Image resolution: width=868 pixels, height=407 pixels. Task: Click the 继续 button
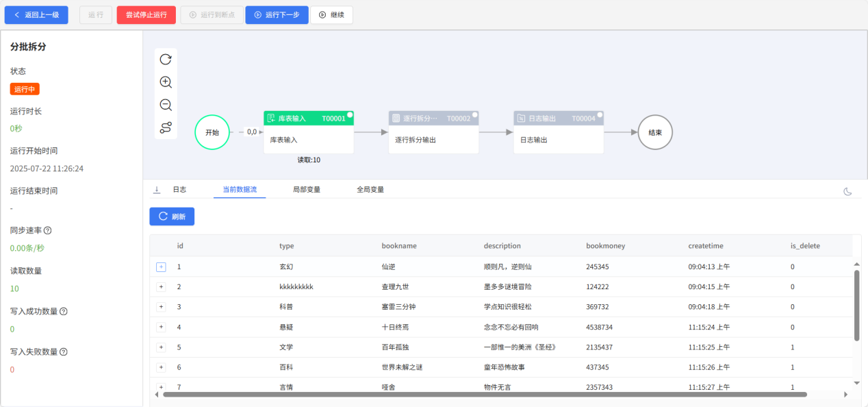332,15
